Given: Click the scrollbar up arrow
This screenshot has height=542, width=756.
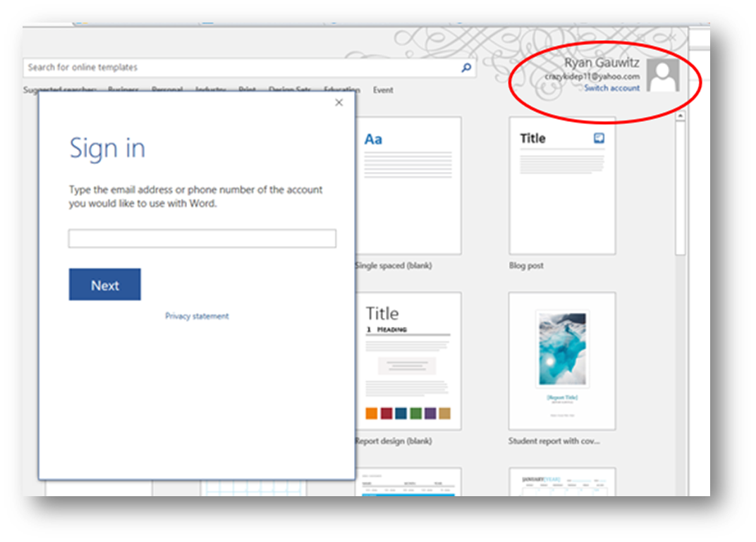Looking at the screenshot, I should click(x=681, y=117).
